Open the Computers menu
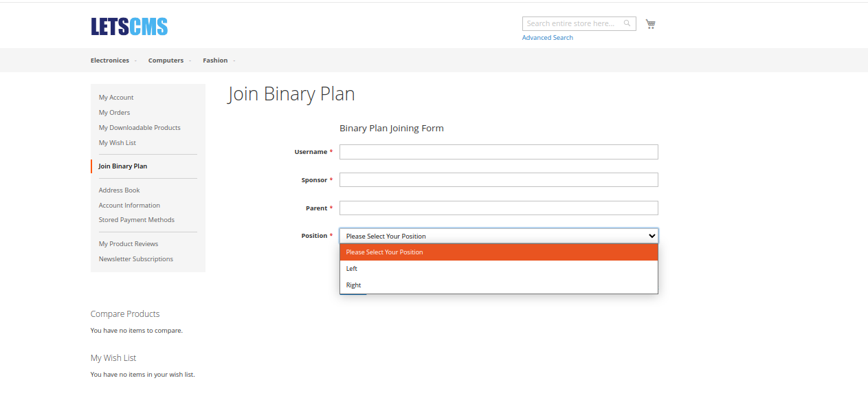868x396 pixels. click(166, 60)
